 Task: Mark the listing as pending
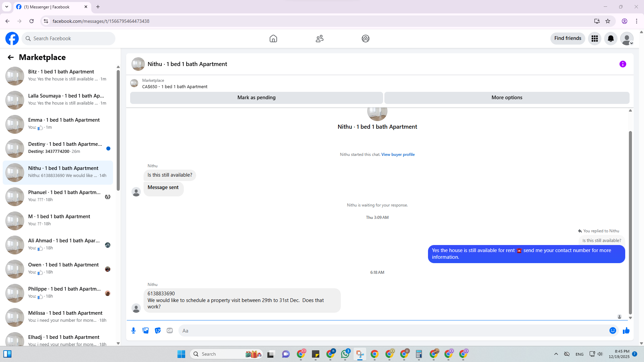pos(256,98)
